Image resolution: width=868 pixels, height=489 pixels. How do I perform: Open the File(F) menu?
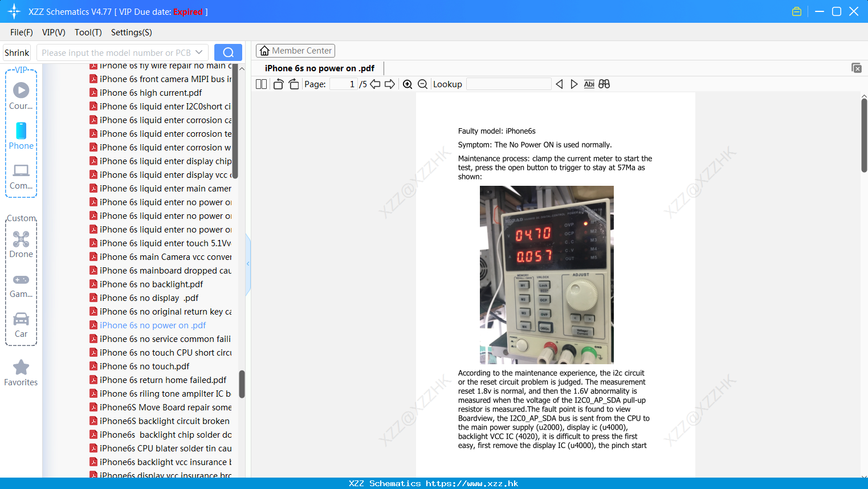pyautogui.click(x=22, y=32)
